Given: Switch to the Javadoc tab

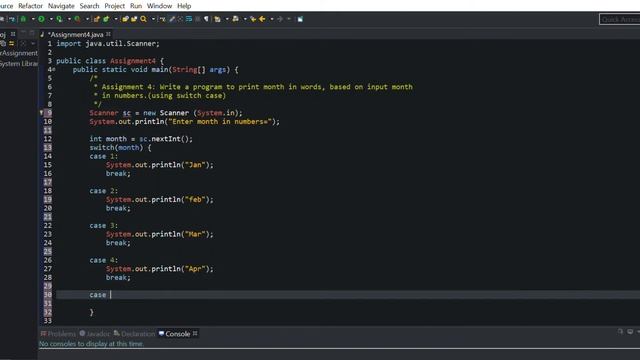Looking at the screenshot, I should coord(95,334).
